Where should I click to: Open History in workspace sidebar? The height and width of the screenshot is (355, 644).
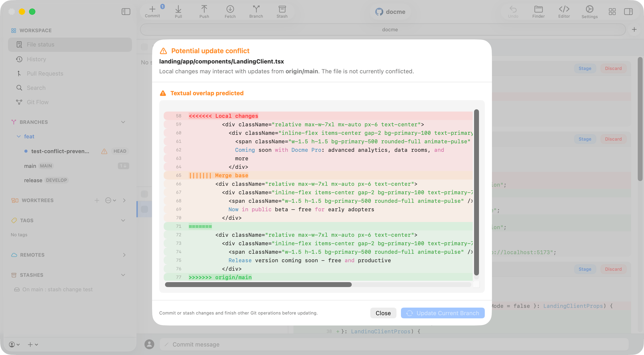click(70, 59)
